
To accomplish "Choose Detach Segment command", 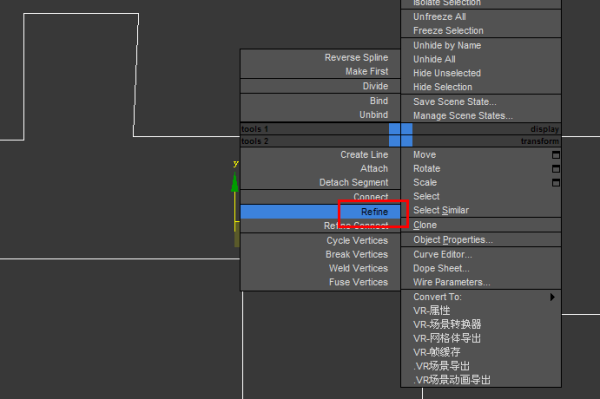I will pyautogui.click(x=354, y=182).
